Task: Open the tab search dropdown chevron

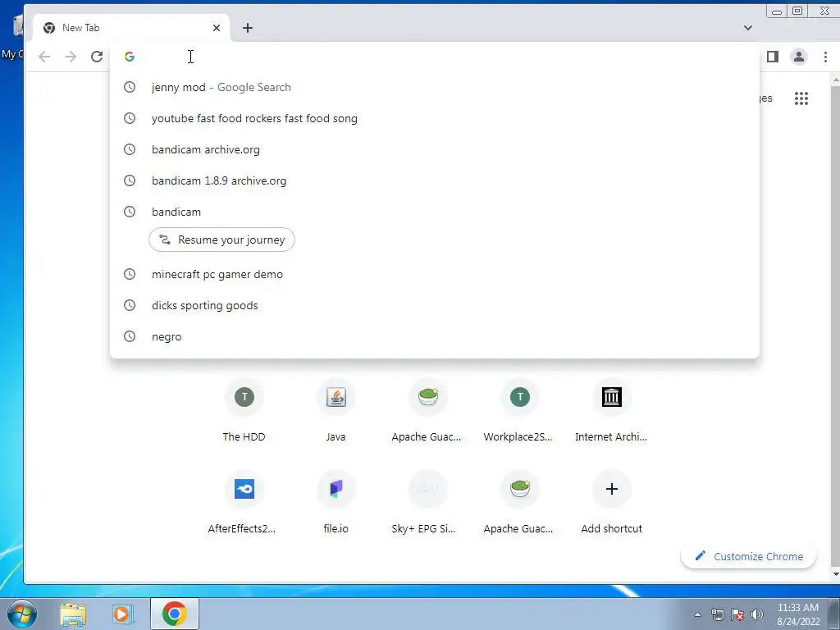Action: point(748,27)
